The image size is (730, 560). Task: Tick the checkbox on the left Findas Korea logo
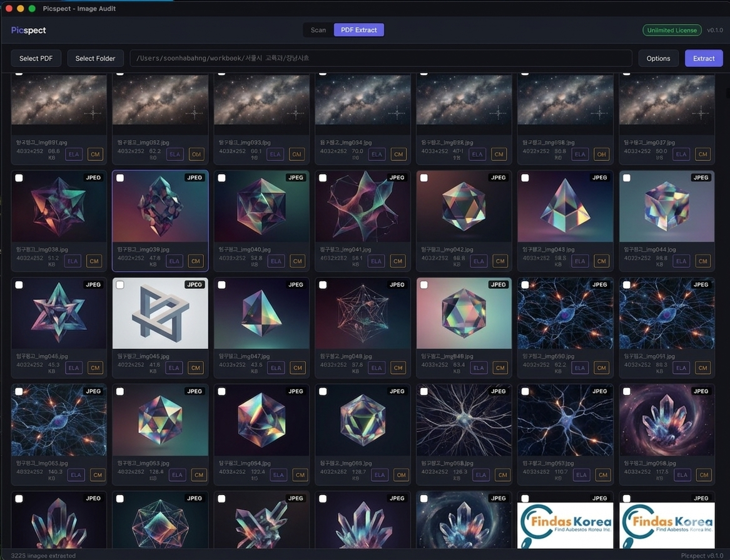point(525,499)
